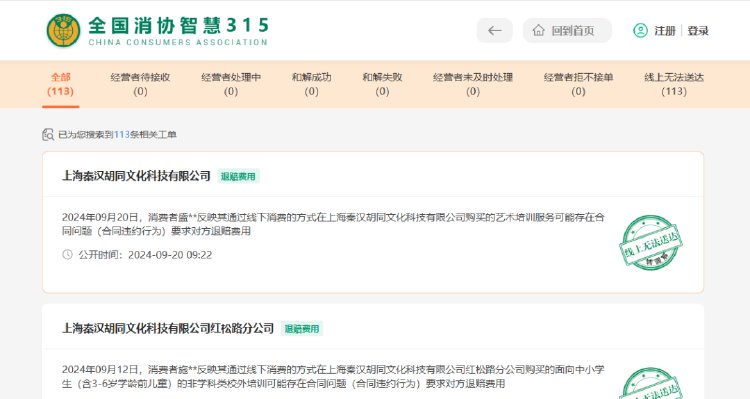This screenshot has width=750, height=399.
Task: Switch to 和解成功 tab
Action: click(311, 84)
